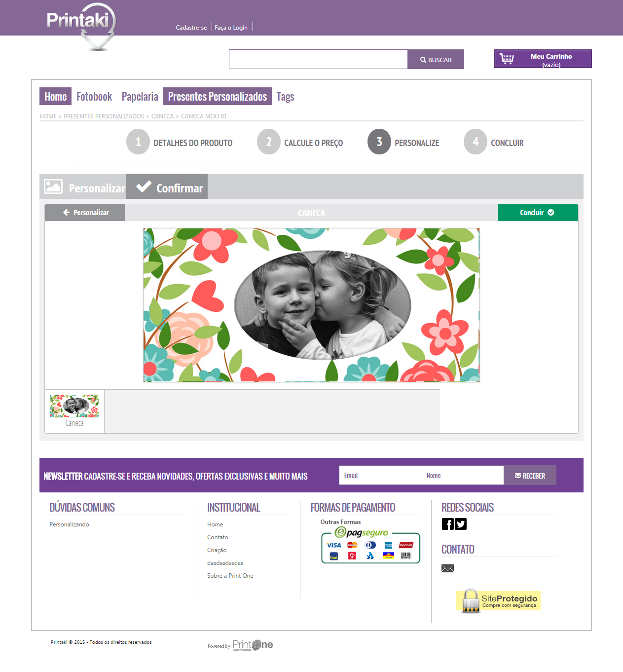This screenshot has width=623, height=672.
Task: Click the SiteProtegido padlock badge
Action: pyautogui.click(x=498, y=601)
